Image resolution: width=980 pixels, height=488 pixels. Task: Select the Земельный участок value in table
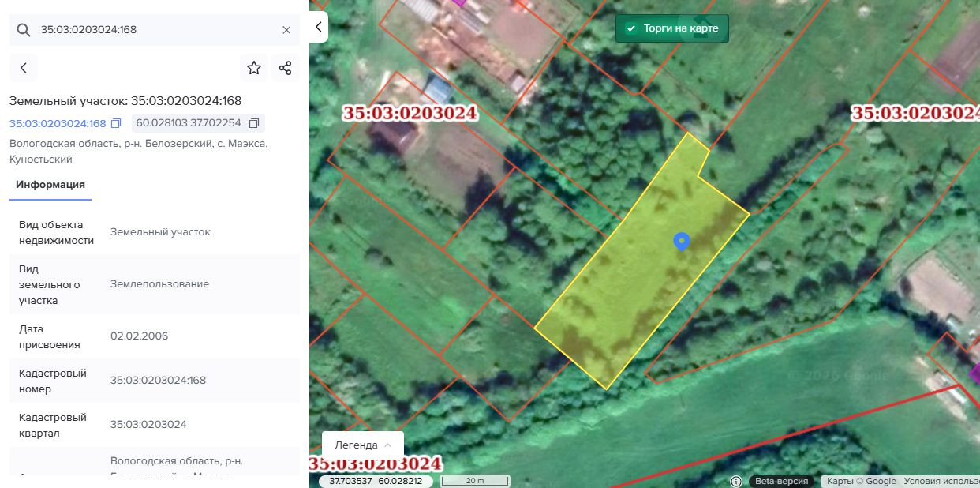[161, 232]
